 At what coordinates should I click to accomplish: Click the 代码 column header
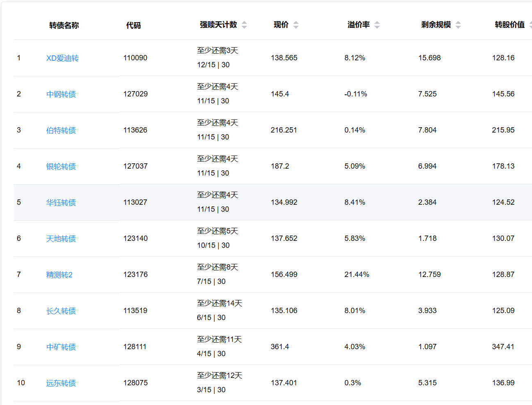134,25
